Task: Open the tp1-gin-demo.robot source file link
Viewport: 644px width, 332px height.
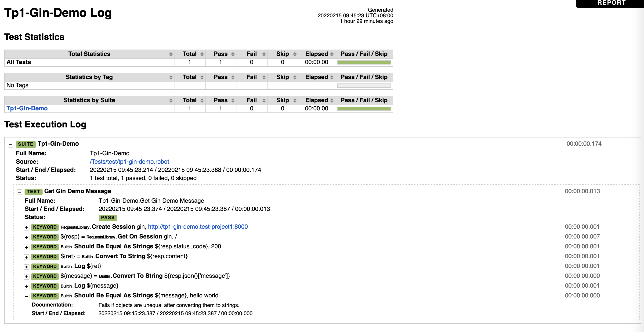Action: [x=129, y=162]
